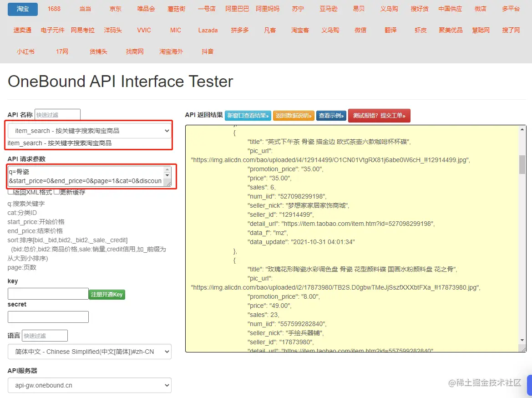Open the 虾皮 platform
Image resolution: width=532 pixels, height=398 pixels.
coord(421,30)
